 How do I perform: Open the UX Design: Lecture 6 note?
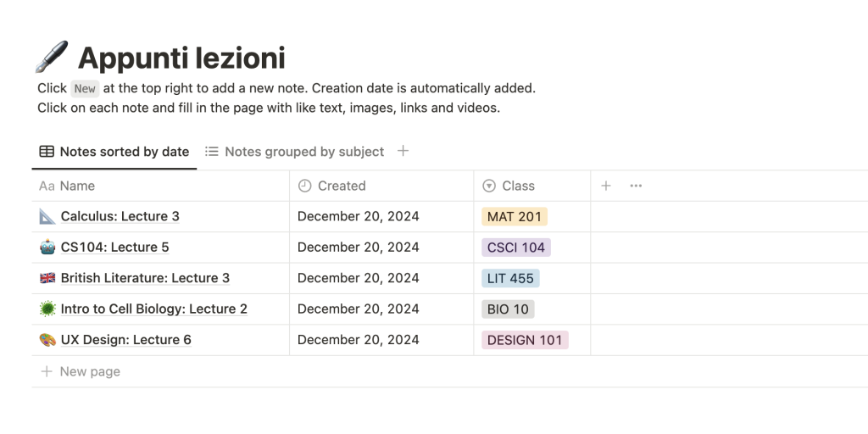[126, 340]
